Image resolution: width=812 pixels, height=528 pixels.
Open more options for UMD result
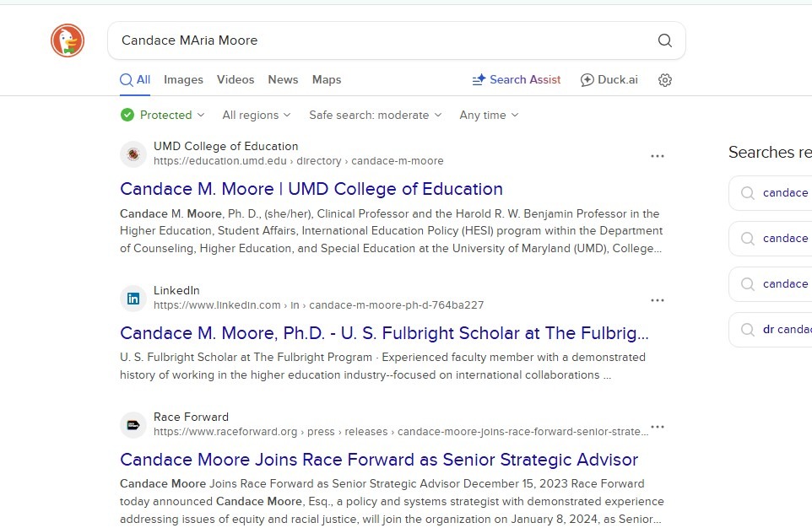[x=658, y=156]
